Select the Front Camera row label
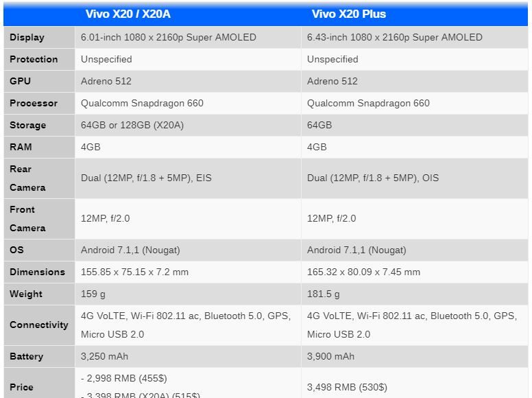This screenshot has height=398, width=532. click(27, 219)
